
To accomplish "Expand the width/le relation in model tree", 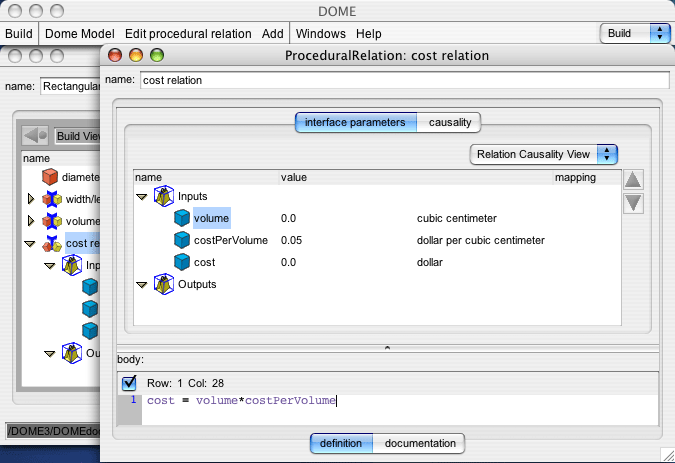I will [x=31, y=199].
